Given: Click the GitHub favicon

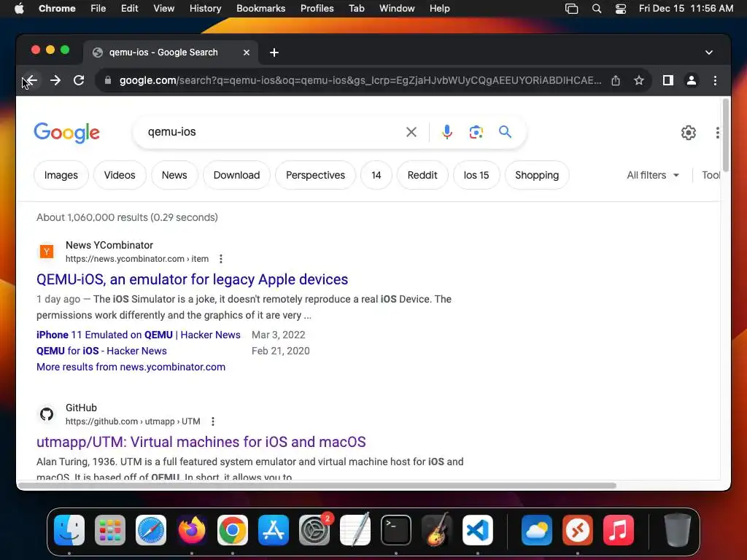Looking at the screenshot, I should click(x=46, y=414).
